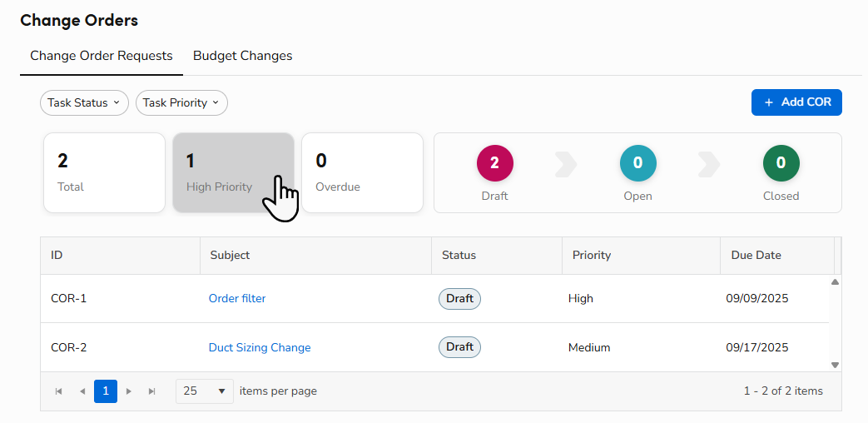Image resolution: width=868 pixels, height=423 pixels.
Task: Click the green Closed count circle
Action: tap(781, 162)
